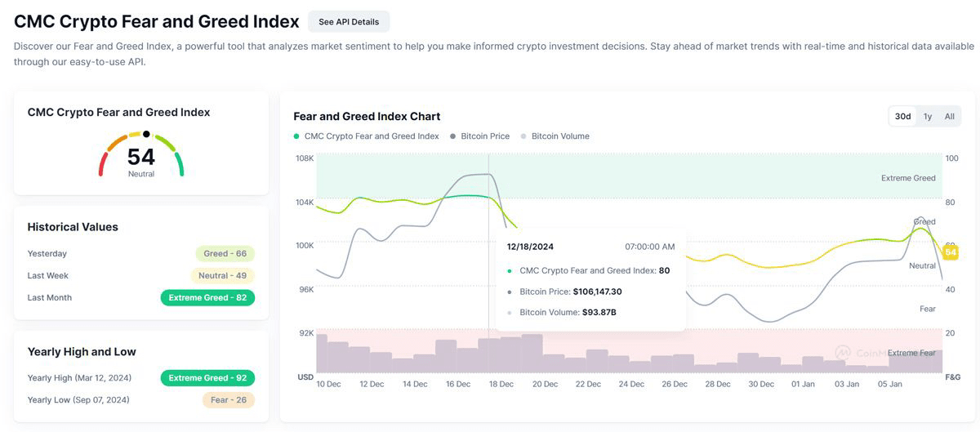Click tooltip Bitcoin Volume $93.87B value

[599, 312]
